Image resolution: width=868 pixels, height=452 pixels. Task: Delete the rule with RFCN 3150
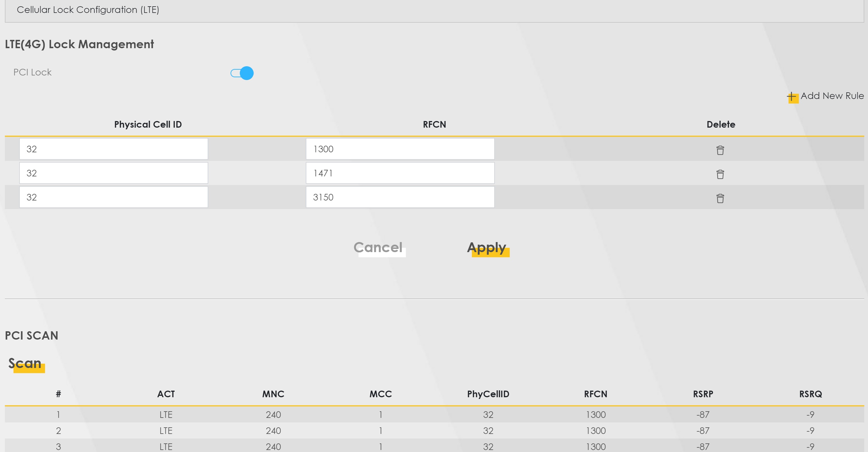pos(720,198)
